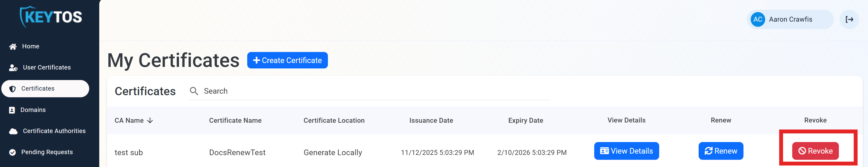Click the ID card icon inside View Details

click(x=605, y=151)
